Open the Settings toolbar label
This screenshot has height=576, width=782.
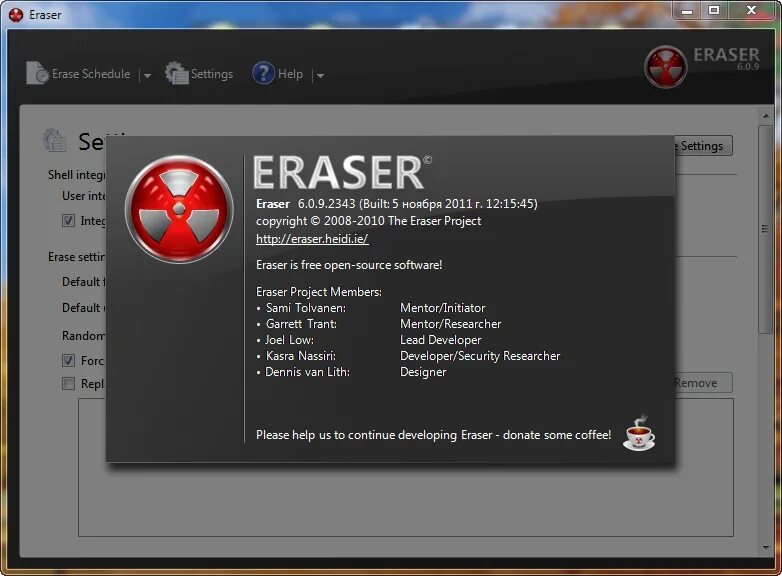coord(212,74)
